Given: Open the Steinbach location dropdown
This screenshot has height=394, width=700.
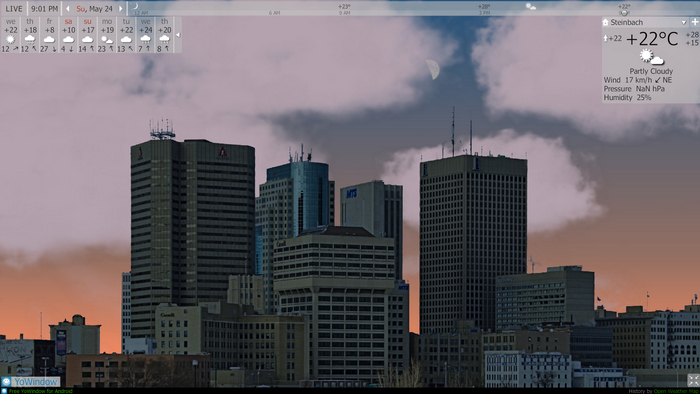Looking at the screenshot, I should [683, 22].
